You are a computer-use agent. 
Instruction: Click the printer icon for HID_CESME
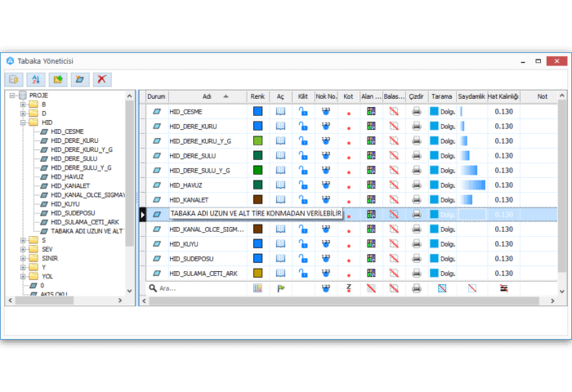[x=417, y=111]
